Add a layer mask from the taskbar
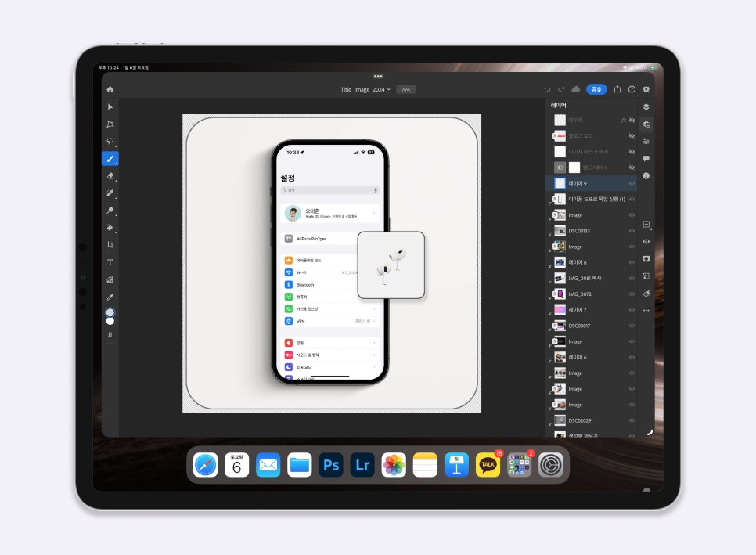 tap(646, 259)
